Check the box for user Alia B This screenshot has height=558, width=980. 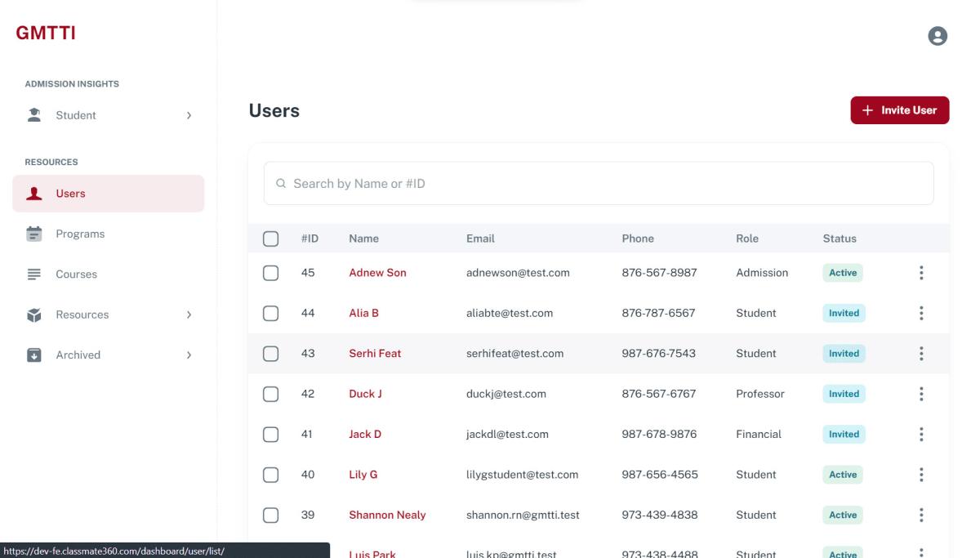[271, 313]
